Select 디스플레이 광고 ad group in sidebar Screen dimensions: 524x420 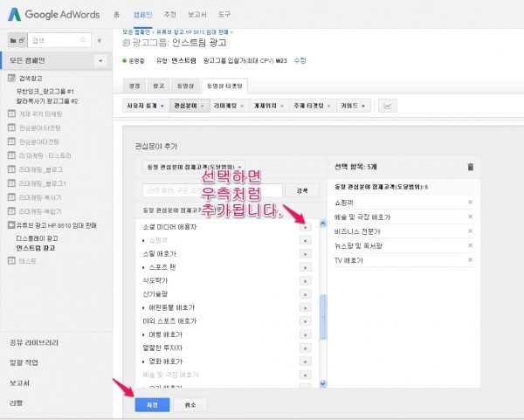click(x=37, y=238)
